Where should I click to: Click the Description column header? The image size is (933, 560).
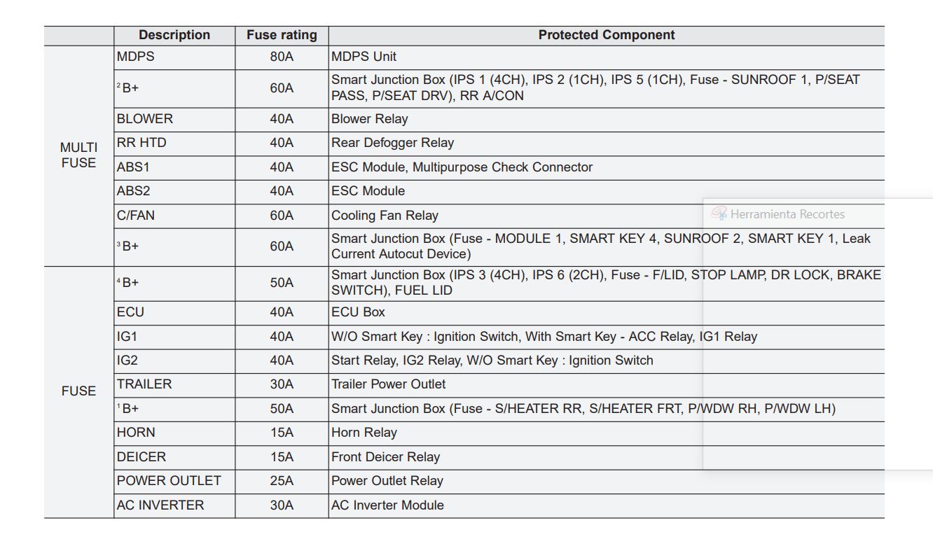[x=174, y=35]
